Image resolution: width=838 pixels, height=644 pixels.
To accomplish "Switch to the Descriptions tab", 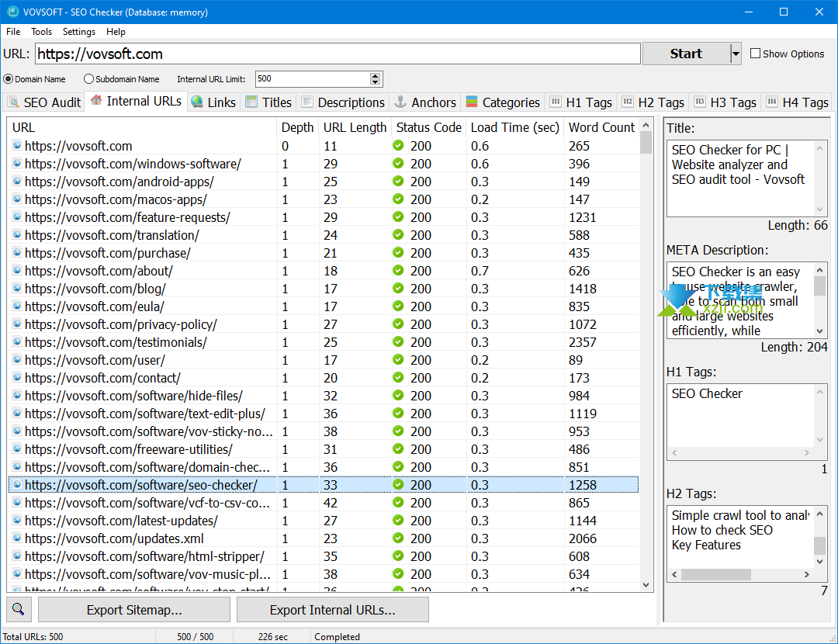I will [x=343, y=102].
